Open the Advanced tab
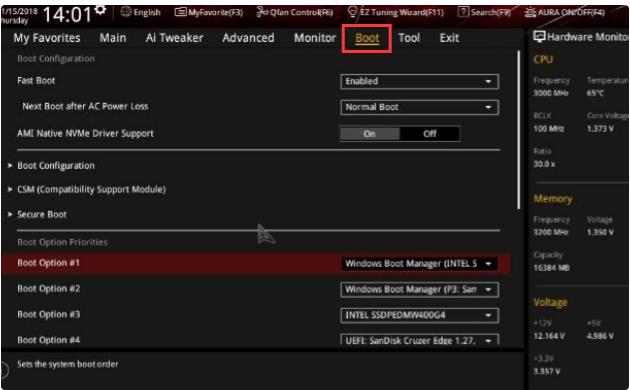This screenshot has height=390, width=630. pyautogui.click(x=248, y=38)
